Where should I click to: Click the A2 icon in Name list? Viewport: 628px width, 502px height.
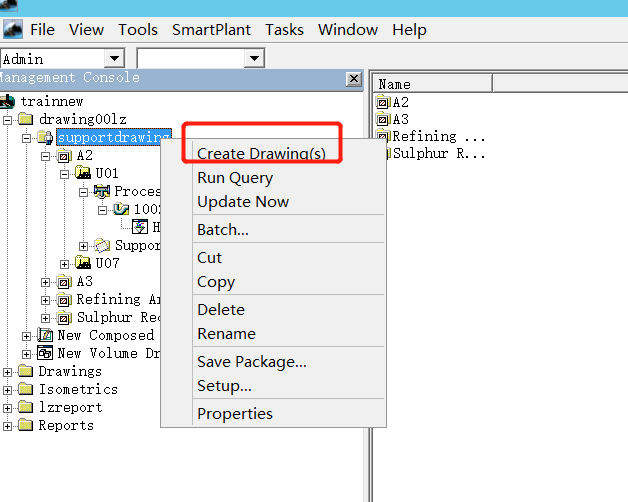382,102
